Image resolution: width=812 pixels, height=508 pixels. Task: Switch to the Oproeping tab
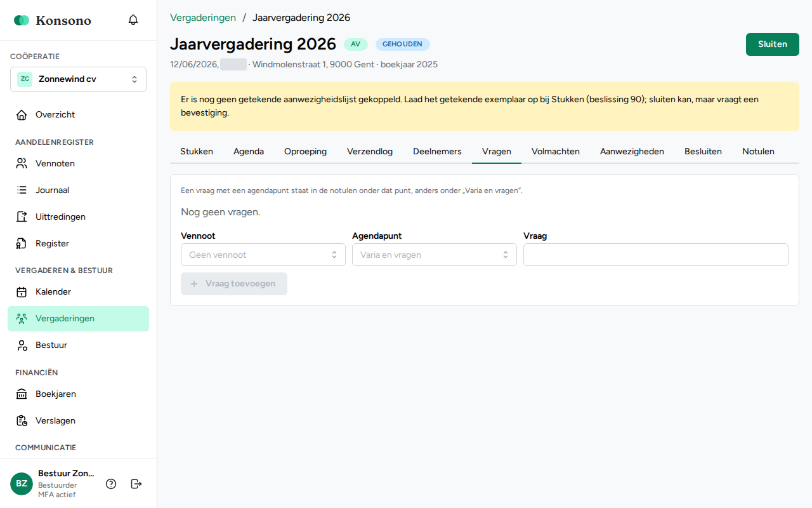pos(305,152)
